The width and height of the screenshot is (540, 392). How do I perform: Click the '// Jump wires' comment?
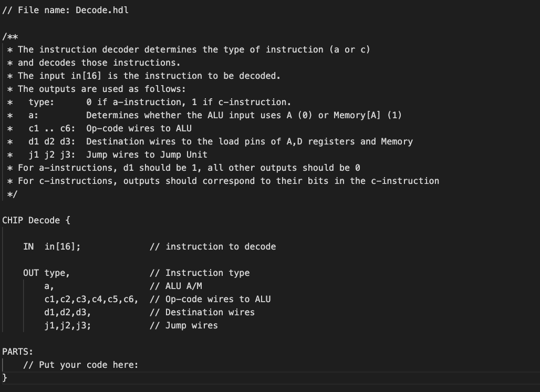183,325
